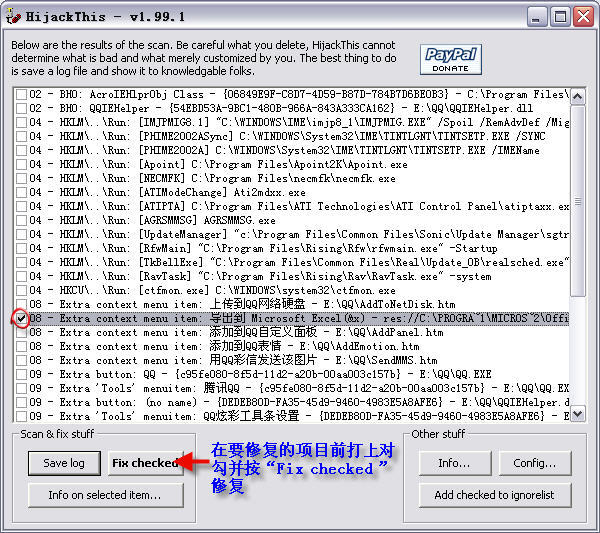
Task: Check the AcroIEHlprObj Class BHO entry
Action: [21, 94]
